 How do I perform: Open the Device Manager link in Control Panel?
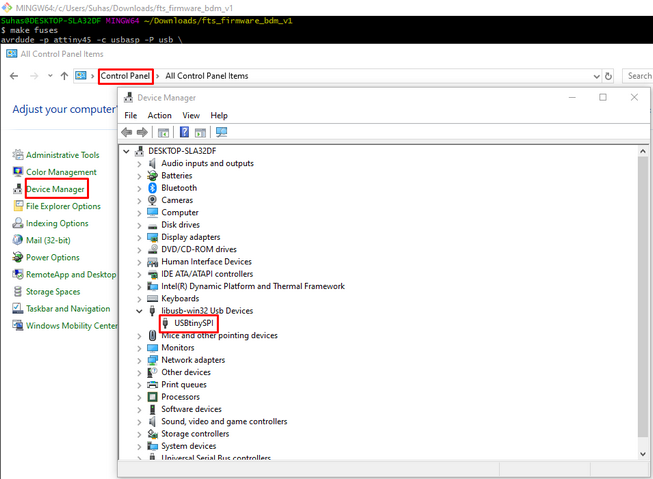(x=55, y=189)
